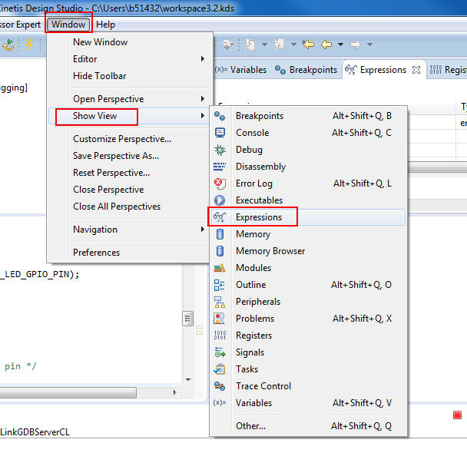Choose New Window from Window menu
This screenshot has width=467, height=476.
(x=131, y=42)
